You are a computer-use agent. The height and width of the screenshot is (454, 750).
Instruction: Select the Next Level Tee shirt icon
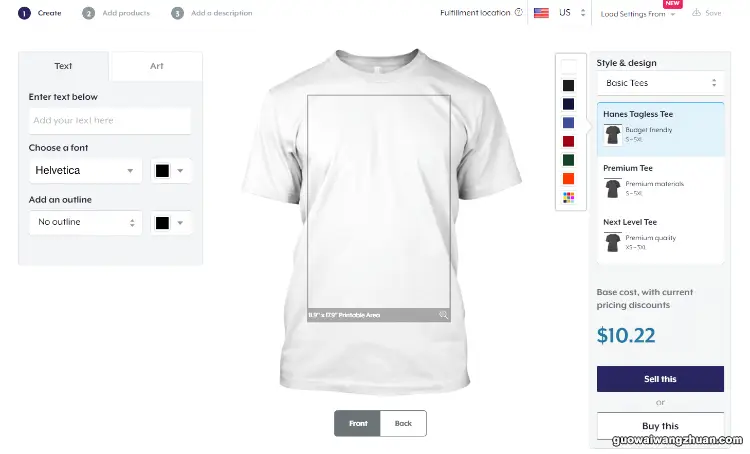[x=613, y=243]
